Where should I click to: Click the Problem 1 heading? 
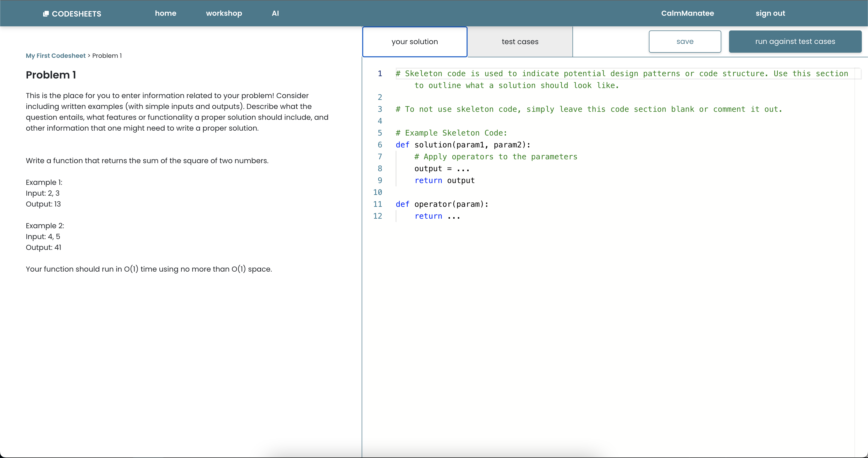(51, 75)
